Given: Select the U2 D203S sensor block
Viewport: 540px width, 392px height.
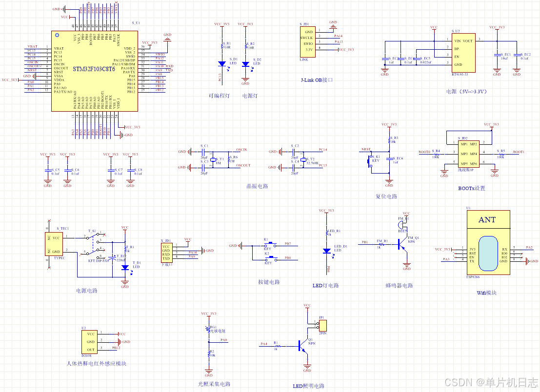Looking at the screenshot, I should [89, 342].
